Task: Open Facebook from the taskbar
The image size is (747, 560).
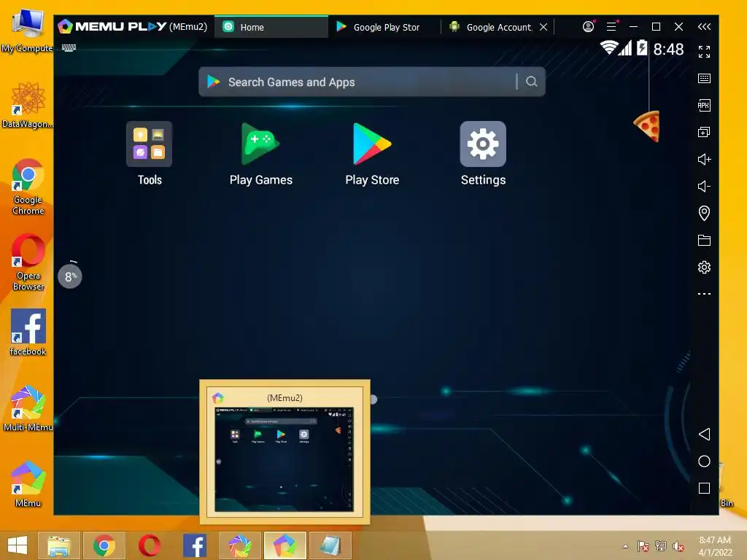Action: pyautogui.click(x=195, y=545)
